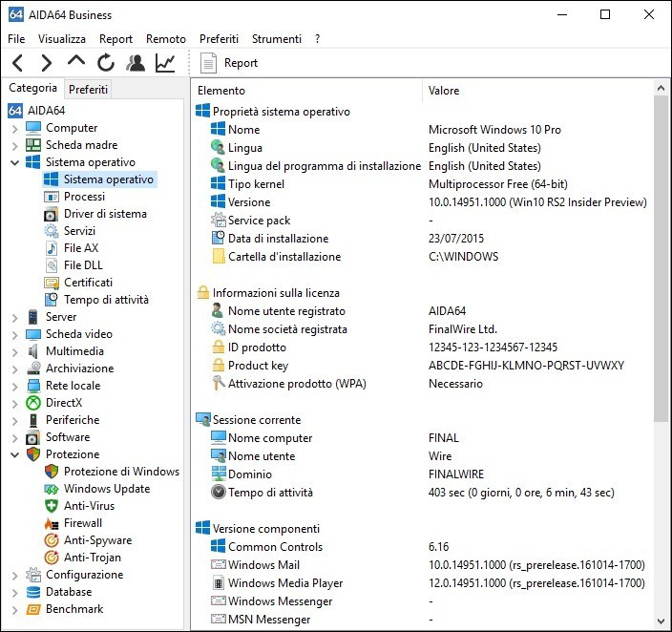Select the Processi tree item

tap(84, 197)
